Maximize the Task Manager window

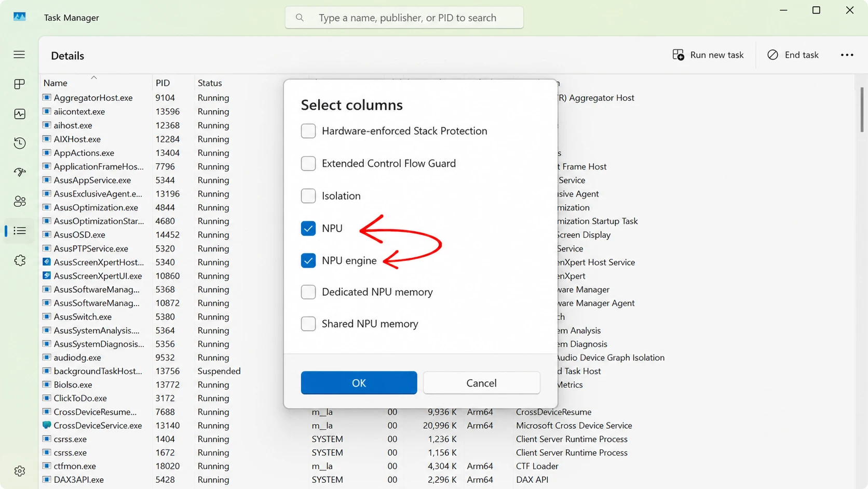pos(816,10)
